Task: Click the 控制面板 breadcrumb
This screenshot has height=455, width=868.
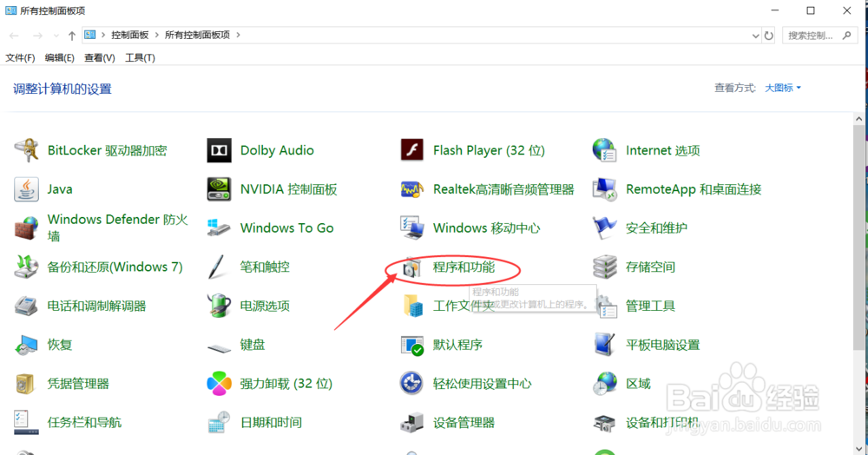Action: pos(130,35)
